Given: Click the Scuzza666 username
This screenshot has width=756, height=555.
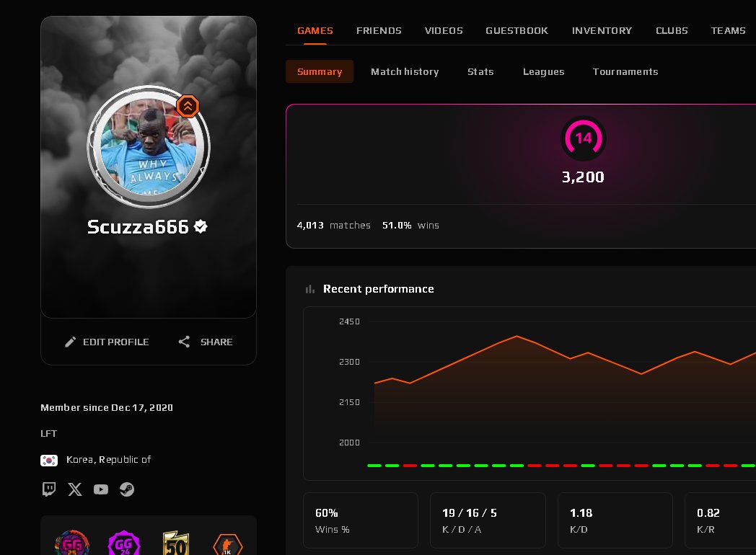Looking at the screenshot, I should [138, 226].
